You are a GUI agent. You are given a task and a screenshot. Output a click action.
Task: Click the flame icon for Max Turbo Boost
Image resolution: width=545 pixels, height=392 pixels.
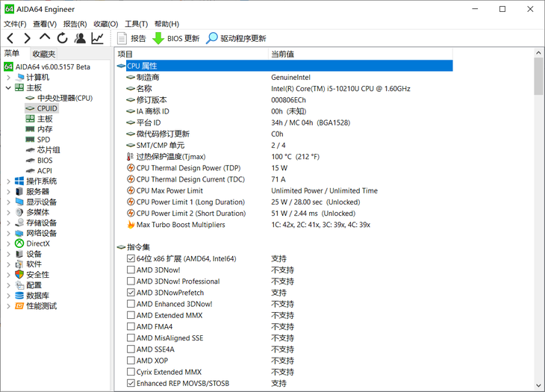(131, 225)
